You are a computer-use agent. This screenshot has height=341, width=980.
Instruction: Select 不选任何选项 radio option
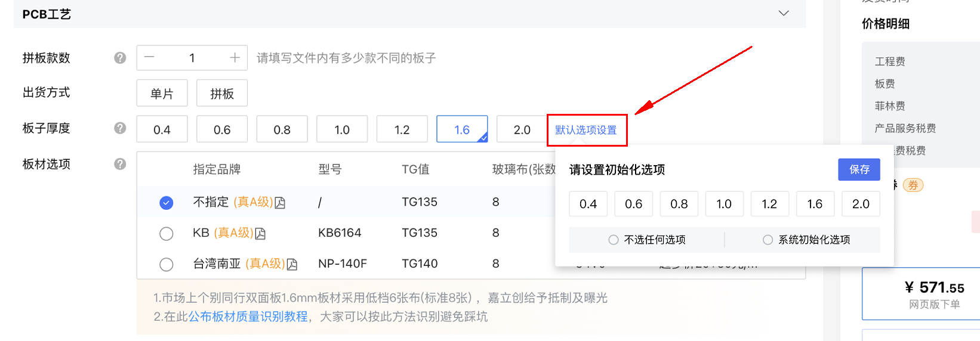(614, 240)
